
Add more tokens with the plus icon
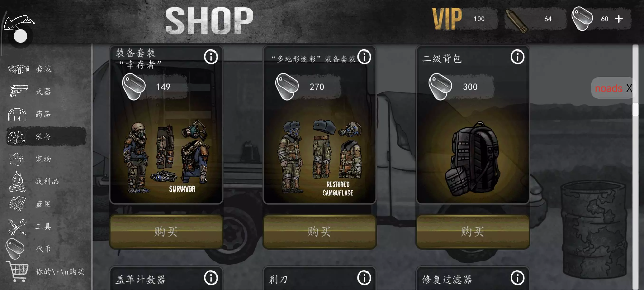point(619,19)
